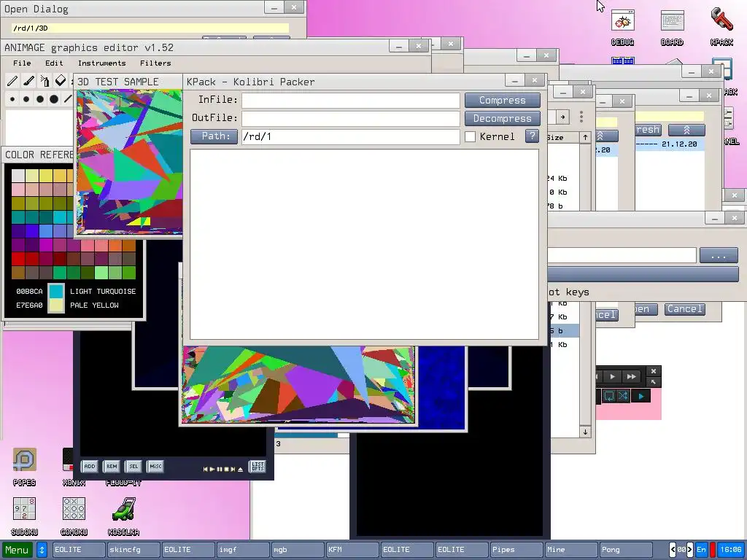The image size is (747, 560).
Task: Open the Instruments menu in ANIMAGE
Action: (x=101, y=63)
